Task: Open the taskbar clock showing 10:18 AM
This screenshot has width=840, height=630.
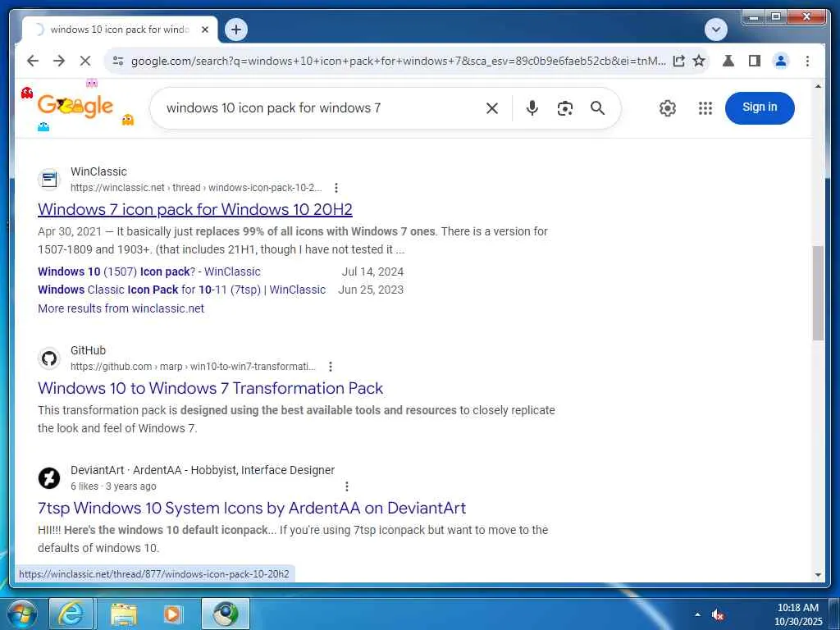Action: (797, 614)
